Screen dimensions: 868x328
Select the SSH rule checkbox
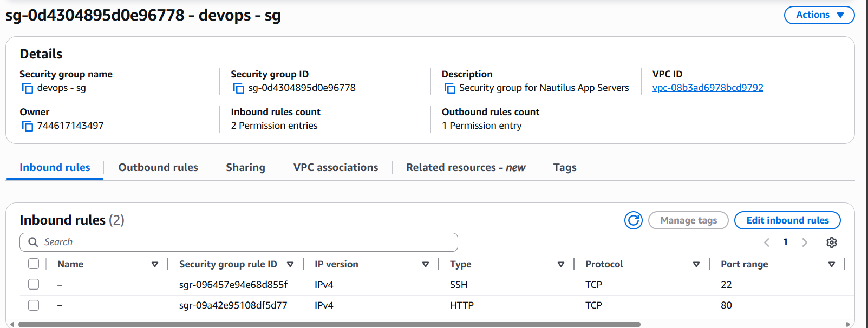(x=34, y=284)
